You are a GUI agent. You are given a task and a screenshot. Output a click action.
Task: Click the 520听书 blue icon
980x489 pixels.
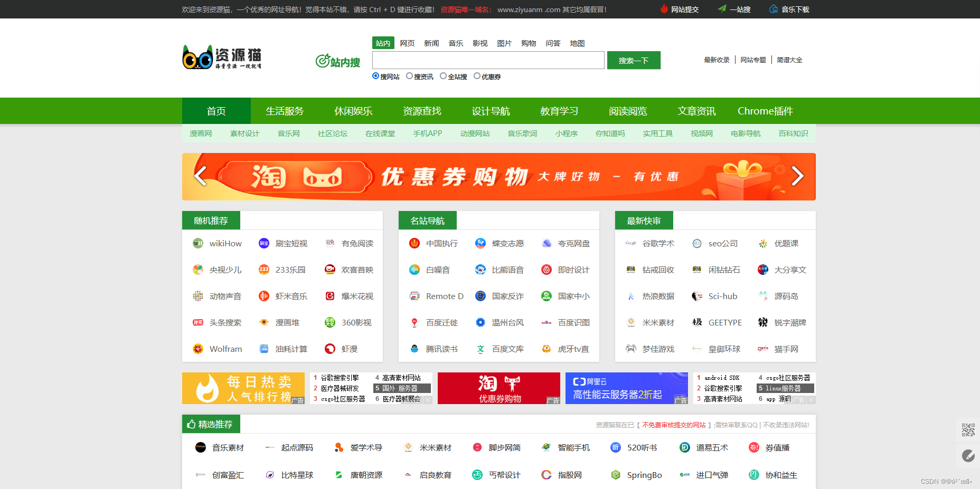click(x=616, y=447)
